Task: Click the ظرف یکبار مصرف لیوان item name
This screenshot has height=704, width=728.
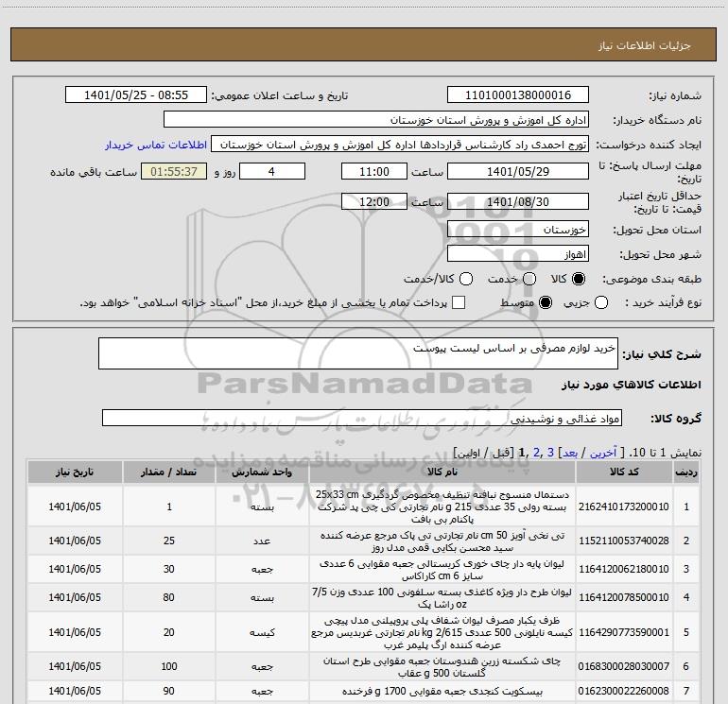Action: 442,632
